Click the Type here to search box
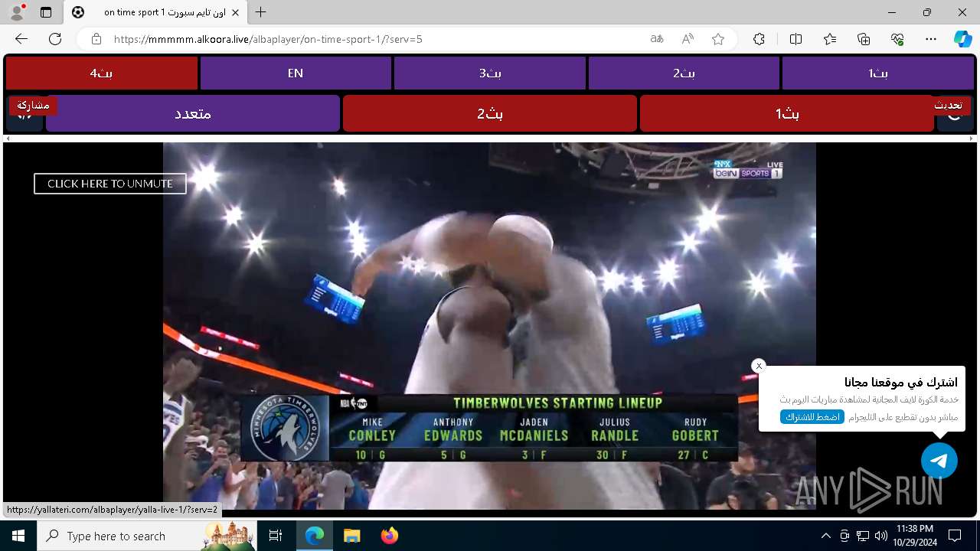Screen dimensions: 980x551 147,536
